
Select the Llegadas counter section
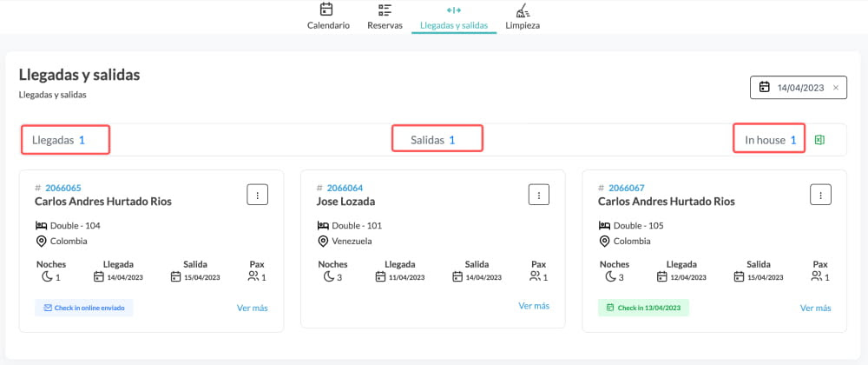pyautogui.click(x=65, y=140)
